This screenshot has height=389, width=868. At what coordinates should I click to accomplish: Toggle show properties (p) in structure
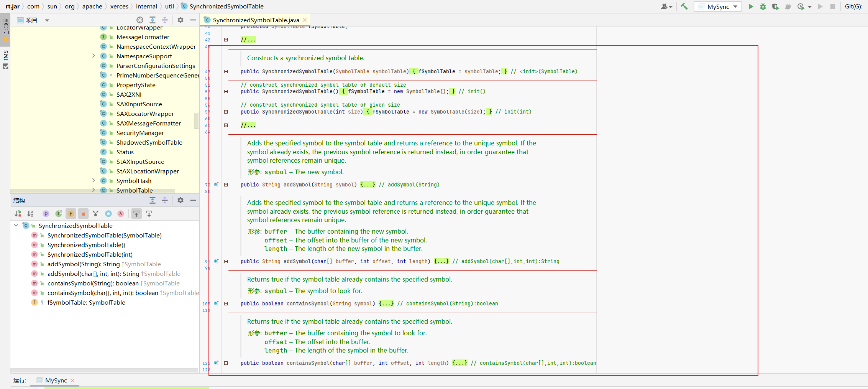pyautogui.click(x=46, y=214)
